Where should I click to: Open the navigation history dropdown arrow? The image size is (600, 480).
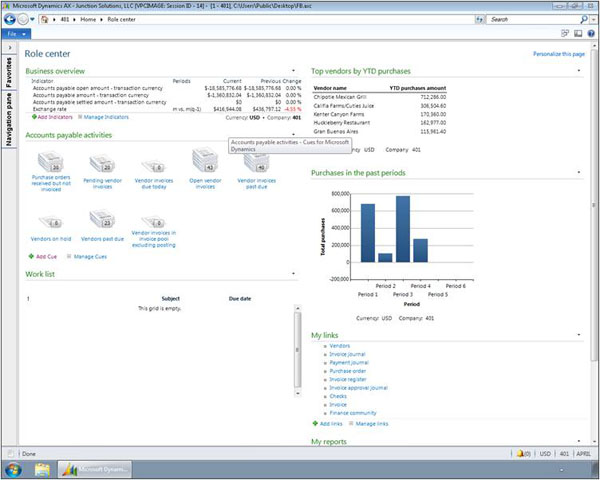coord(32,19)
